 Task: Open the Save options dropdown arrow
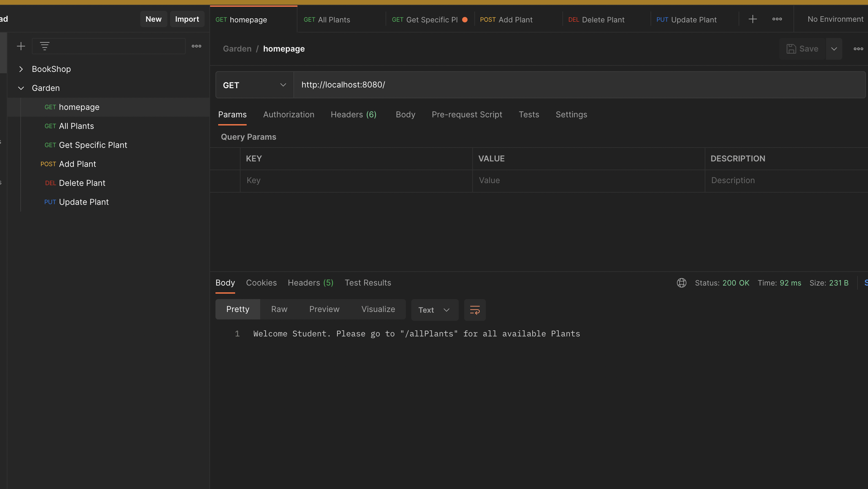tap(834, 49)
